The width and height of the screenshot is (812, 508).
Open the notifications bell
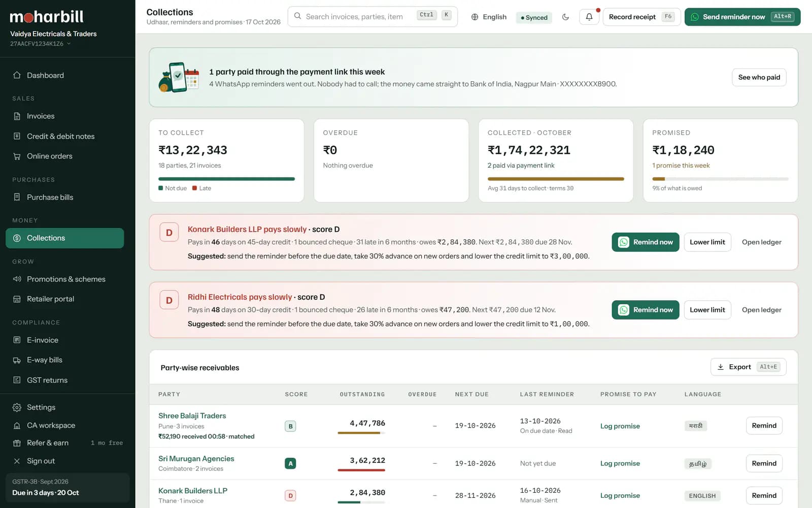[x=589, y=17]
